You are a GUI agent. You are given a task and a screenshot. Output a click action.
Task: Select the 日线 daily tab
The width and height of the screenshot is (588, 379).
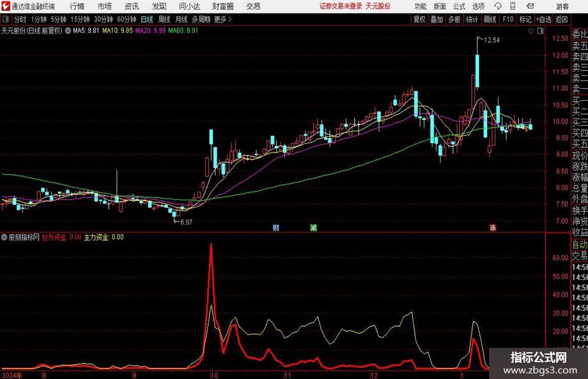(x=147, y=19)
